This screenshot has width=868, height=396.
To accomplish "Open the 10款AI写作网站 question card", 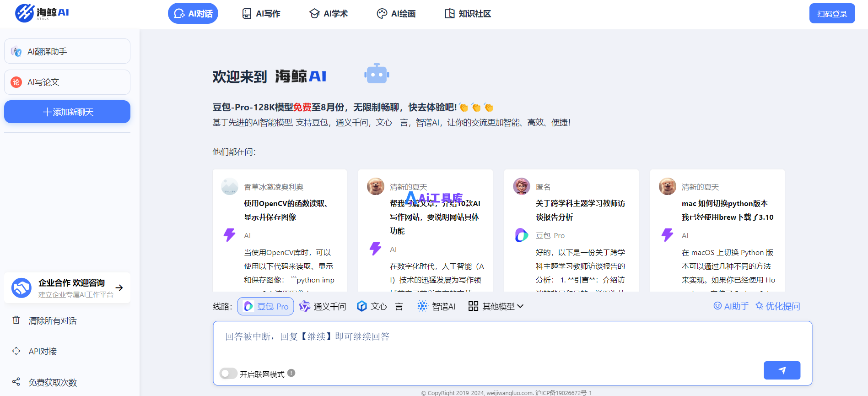I will (435, 217).
